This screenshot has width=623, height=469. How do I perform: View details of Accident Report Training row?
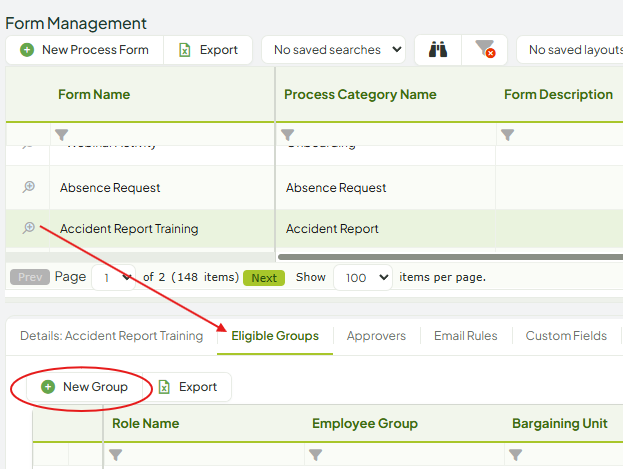29,228
